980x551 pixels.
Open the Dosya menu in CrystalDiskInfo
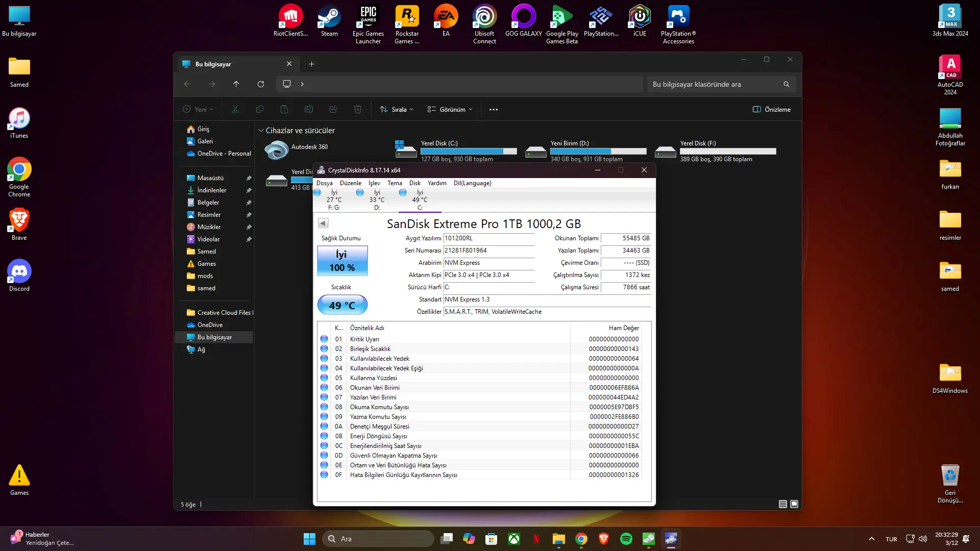pos(325,183)
